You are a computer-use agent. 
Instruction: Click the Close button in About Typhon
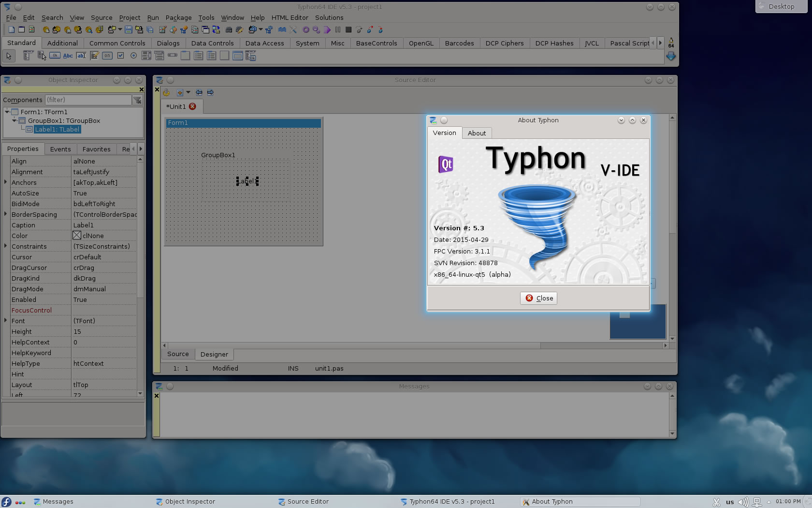(538, 298)
